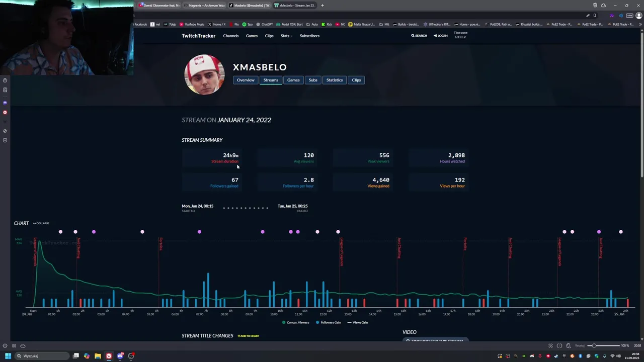Click the Log In button
644x362 pixels.
440,36
